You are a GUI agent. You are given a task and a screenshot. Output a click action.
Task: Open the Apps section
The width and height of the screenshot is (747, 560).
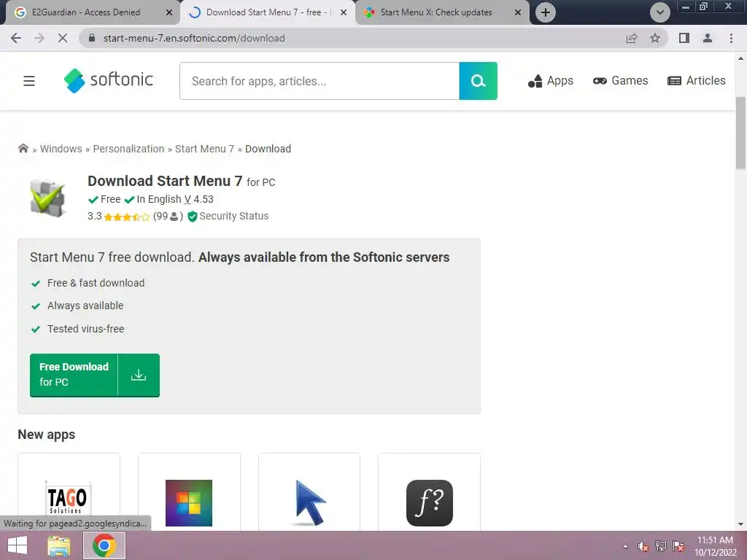(550, 81)
